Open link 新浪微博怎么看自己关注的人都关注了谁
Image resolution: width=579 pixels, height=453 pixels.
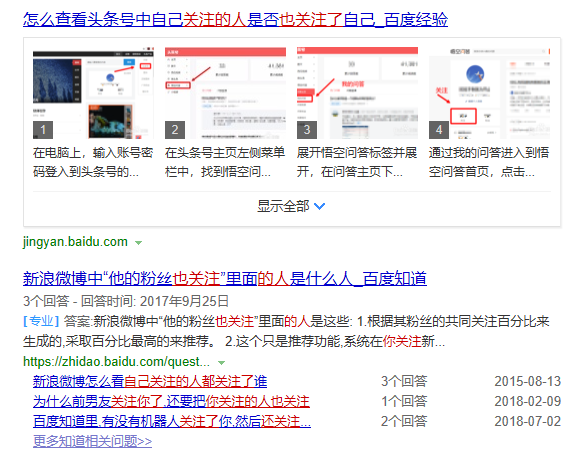150,381
